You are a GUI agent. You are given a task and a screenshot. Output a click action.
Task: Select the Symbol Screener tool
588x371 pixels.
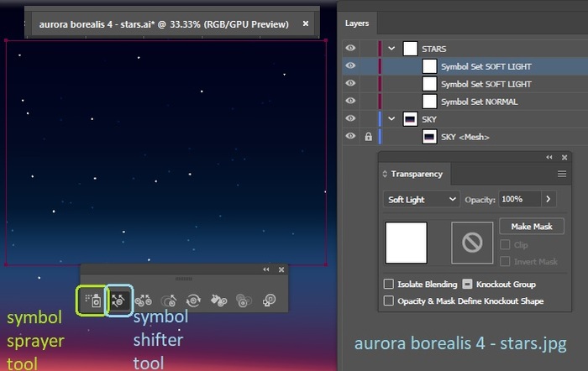(244, 299)
